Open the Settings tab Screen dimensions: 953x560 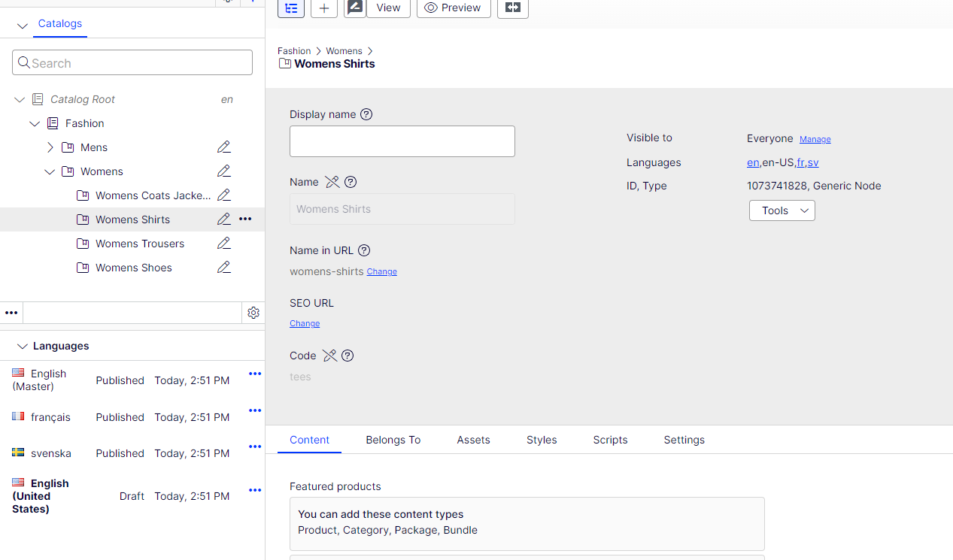(x=684, y=440)
